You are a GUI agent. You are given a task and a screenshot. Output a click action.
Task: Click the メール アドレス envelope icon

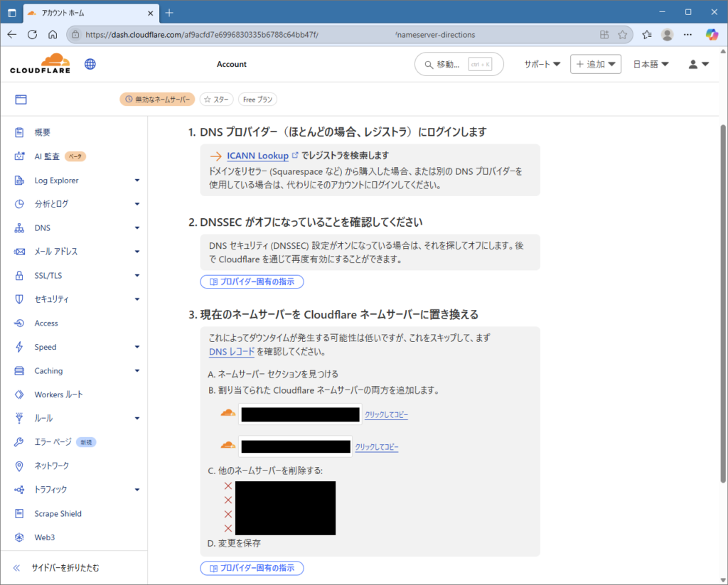[19, 252]
